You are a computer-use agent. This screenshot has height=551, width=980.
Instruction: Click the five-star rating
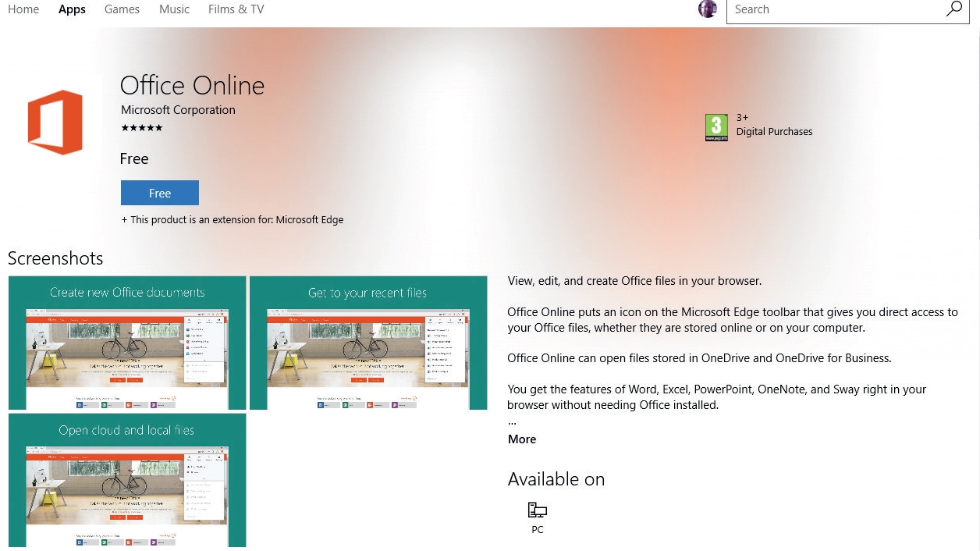pos(142,128)
